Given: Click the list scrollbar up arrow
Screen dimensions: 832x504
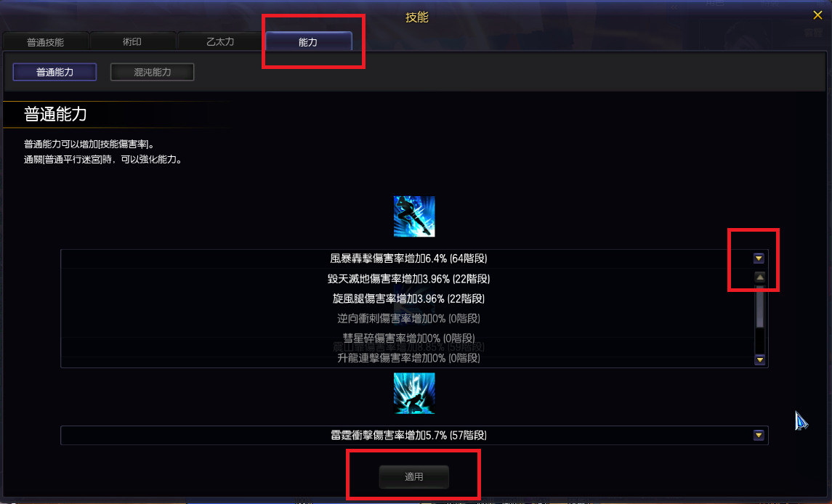Looking at the screenshot, I should coord(760,277).
